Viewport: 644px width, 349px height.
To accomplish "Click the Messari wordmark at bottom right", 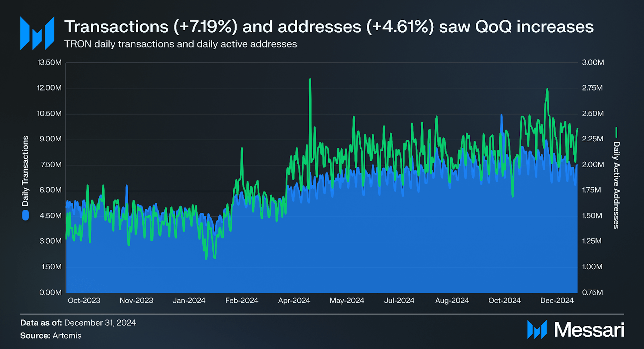I will pos(589,330).
